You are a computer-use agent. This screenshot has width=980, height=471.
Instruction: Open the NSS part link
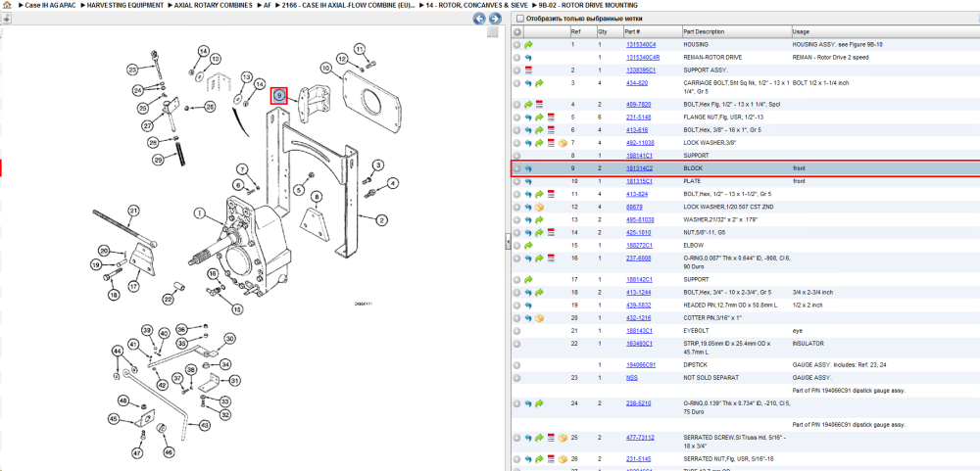tap(632, 377)
